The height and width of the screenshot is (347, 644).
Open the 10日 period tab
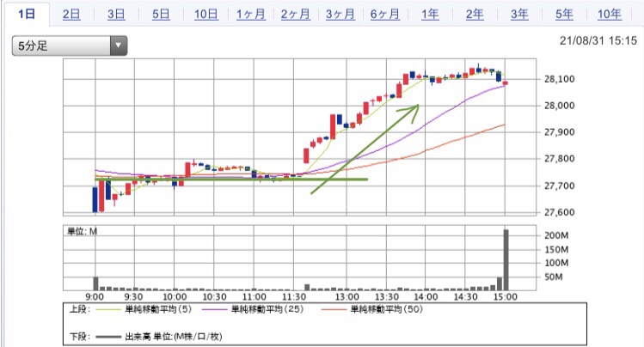[x=205, y=15]
